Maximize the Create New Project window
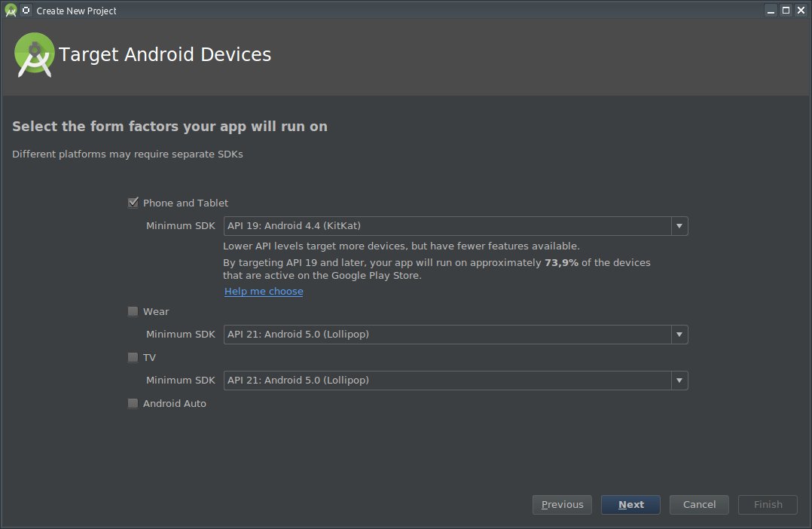 786,11
